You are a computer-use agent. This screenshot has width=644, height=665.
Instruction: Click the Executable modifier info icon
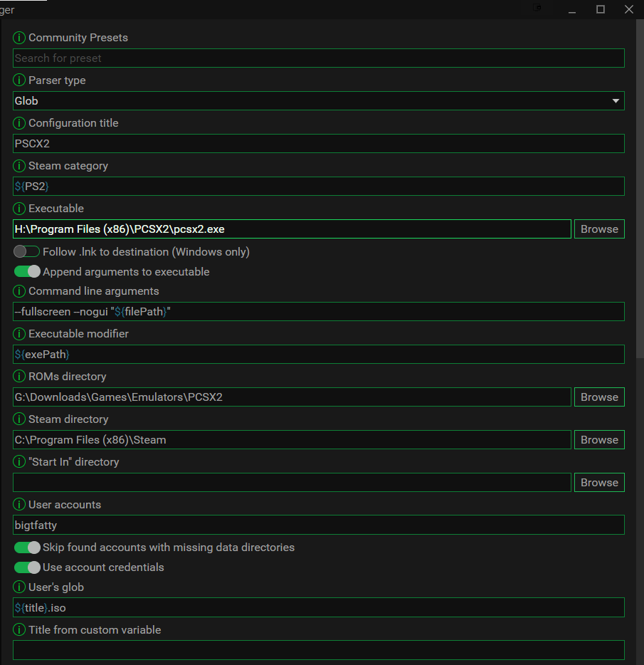(18, 334)
